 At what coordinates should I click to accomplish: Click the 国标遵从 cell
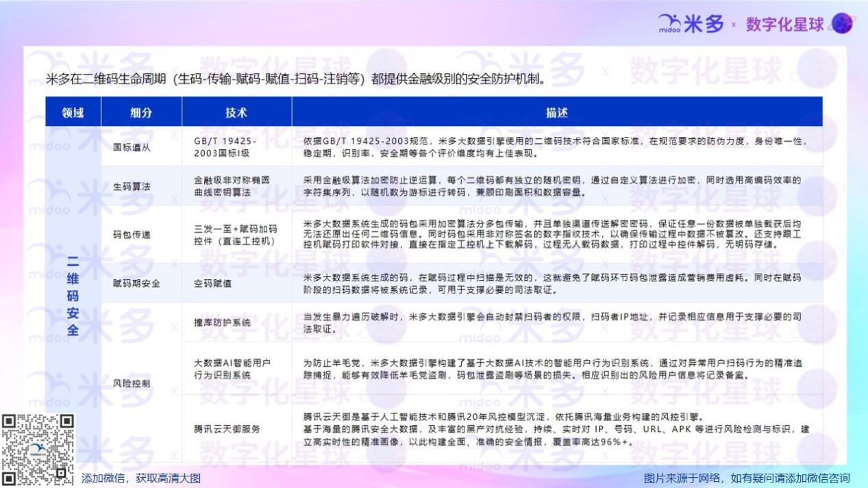point(141,146)
